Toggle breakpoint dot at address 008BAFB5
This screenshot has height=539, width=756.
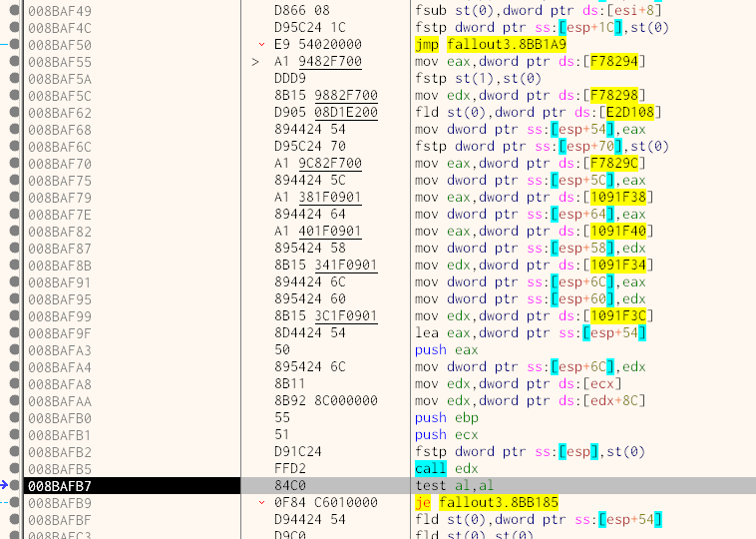(x=15, y=468)
